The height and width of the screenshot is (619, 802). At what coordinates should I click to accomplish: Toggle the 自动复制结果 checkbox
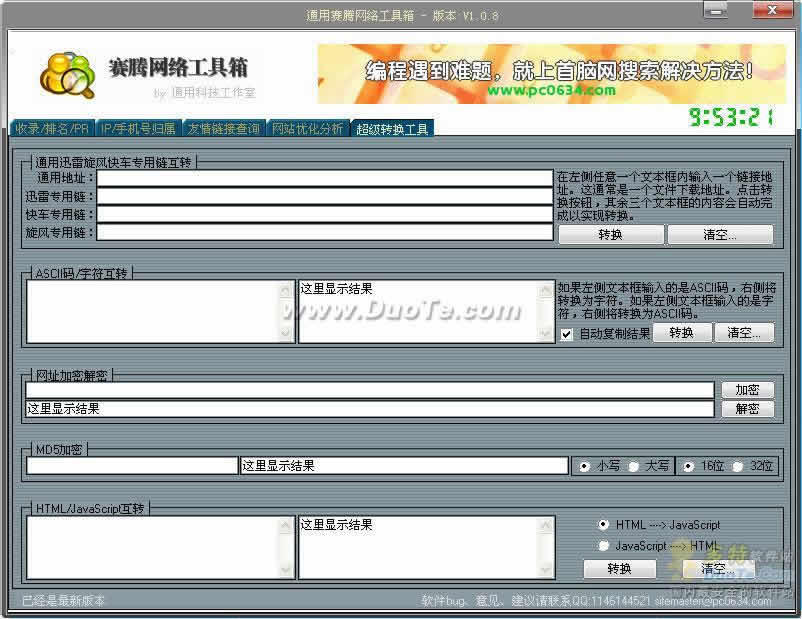[x=567, y=334]
